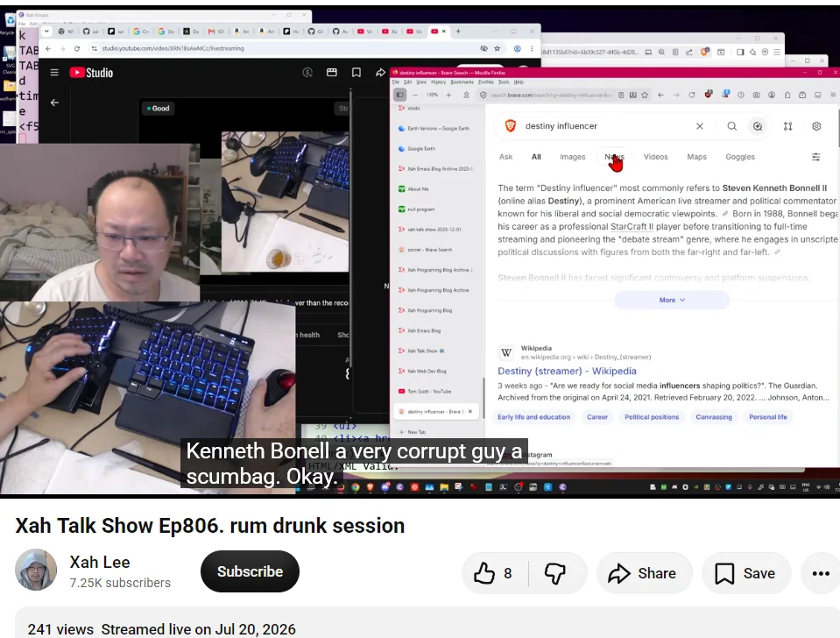Viewport: 840px width, 638px height.
Task: Toggle Firefox vertical tabs sidebar button
Action: pos(399,95)
